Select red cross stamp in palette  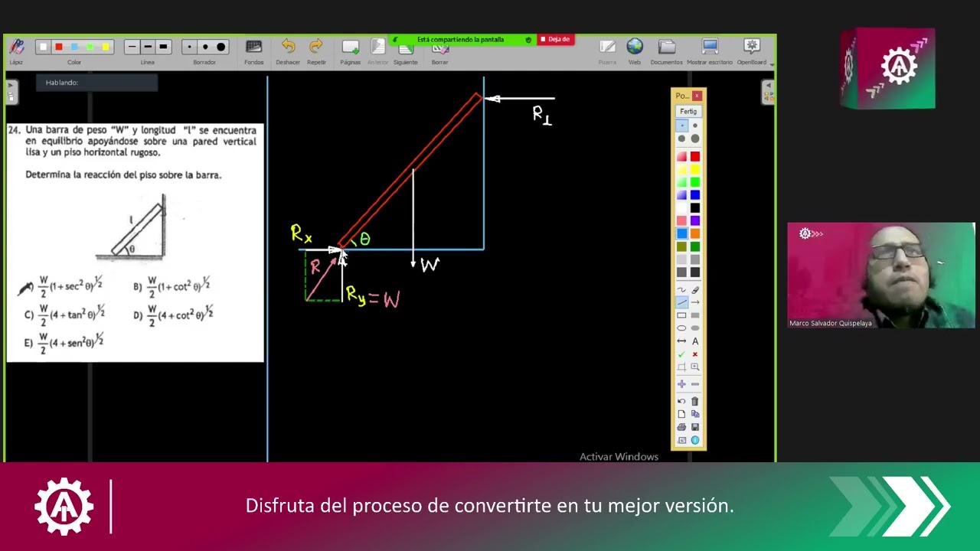[x=695, y=354]
